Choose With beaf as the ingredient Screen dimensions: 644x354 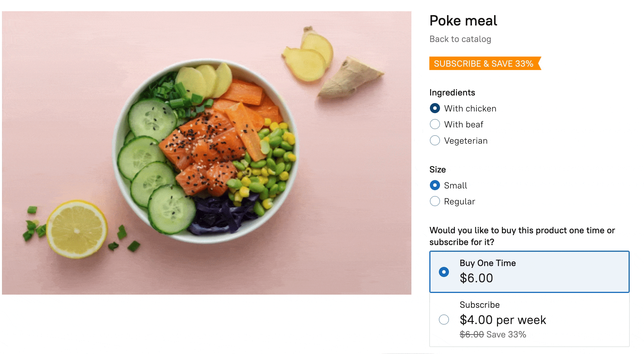[435, 124]
